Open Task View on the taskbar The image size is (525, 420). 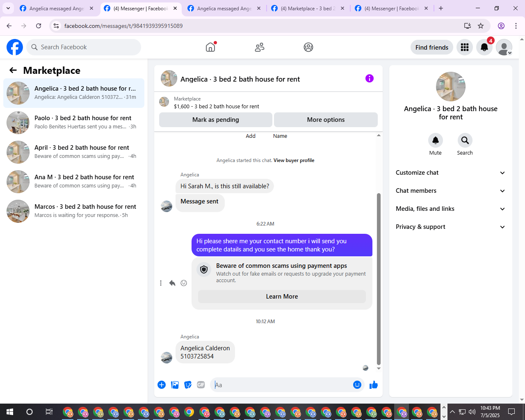pyautogui.click(x=49, y=412)
